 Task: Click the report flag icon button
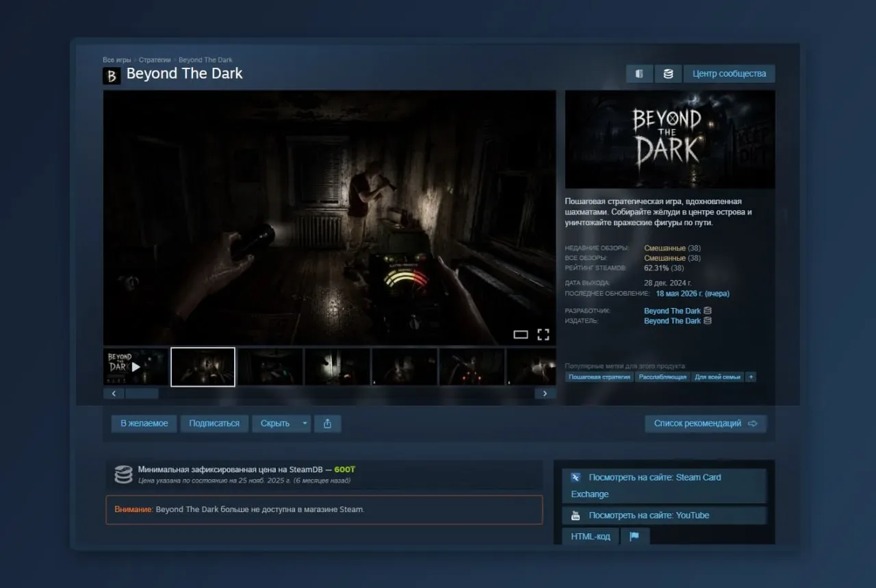(x=634, y=537)
